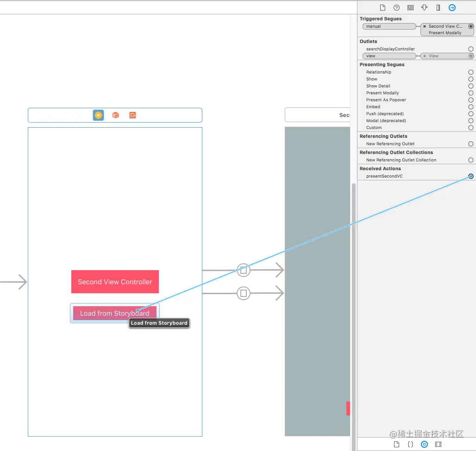Show the Media library
The image size is (476, 451).
point(438,445)
